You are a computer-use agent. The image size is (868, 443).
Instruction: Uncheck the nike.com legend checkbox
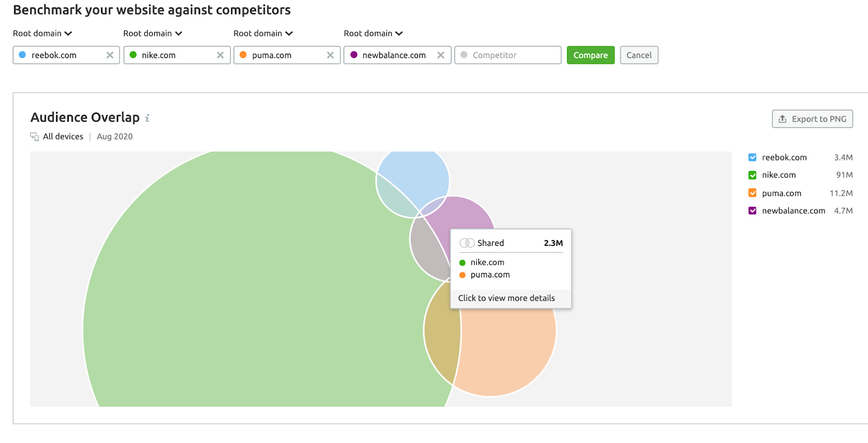[x=752, y=175]
